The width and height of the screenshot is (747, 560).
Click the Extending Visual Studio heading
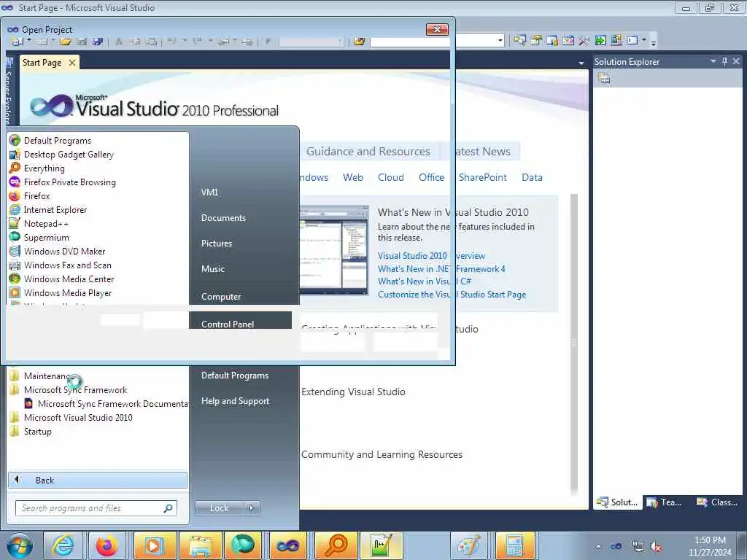[353, 392]
